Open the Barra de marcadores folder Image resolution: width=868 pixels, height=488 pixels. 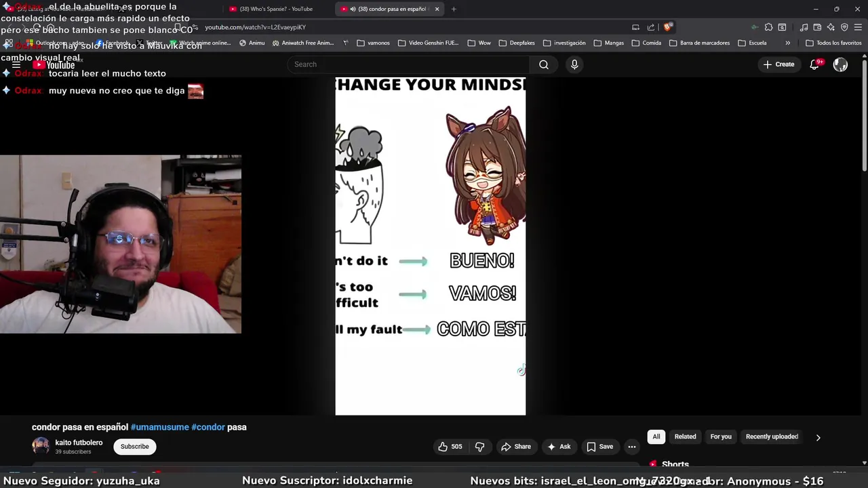tap(699, 43)
